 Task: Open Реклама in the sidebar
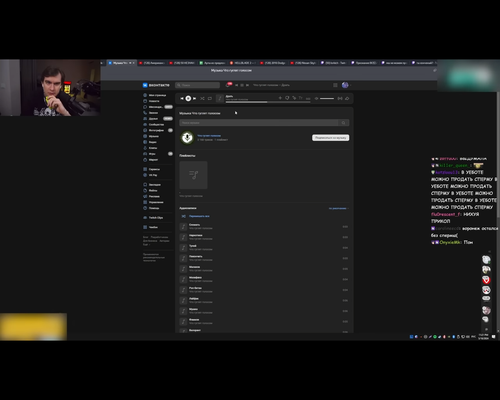[152, 196]
